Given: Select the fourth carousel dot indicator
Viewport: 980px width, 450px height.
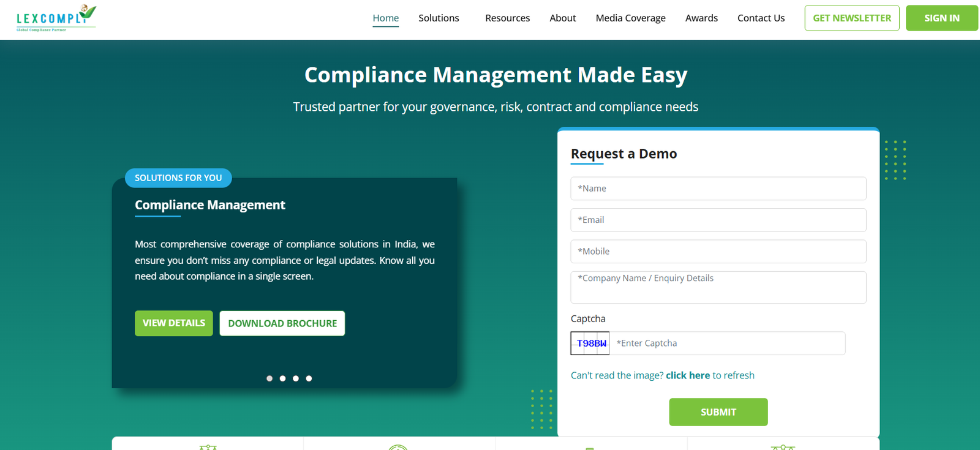Looking at the screenshot, I should (x=309, y=378).
